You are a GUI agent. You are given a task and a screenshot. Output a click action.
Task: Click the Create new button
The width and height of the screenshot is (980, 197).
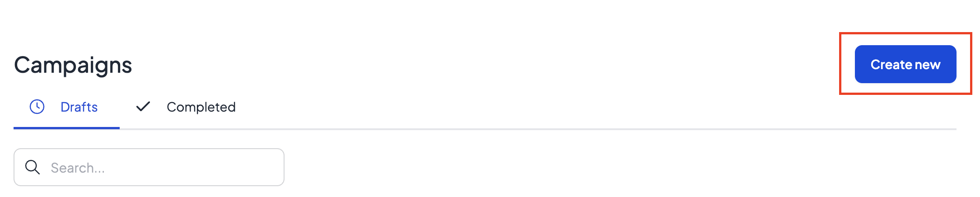905,64
